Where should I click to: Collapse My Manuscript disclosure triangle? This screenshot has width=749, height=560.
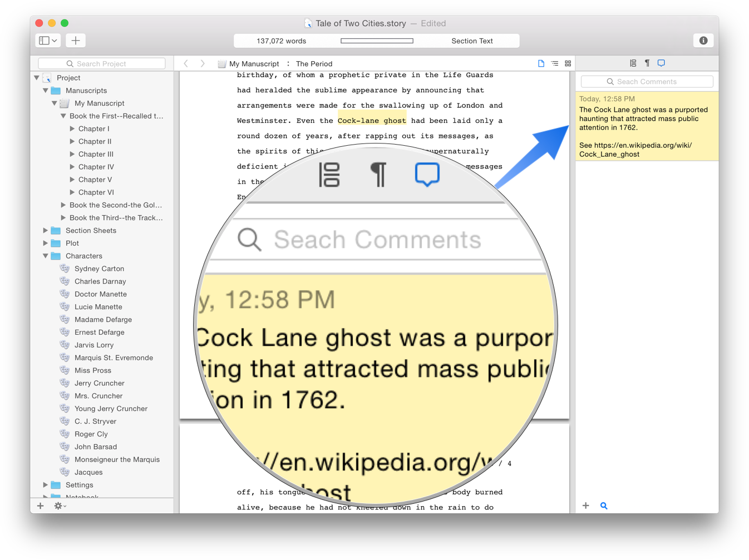click(55, 103)
